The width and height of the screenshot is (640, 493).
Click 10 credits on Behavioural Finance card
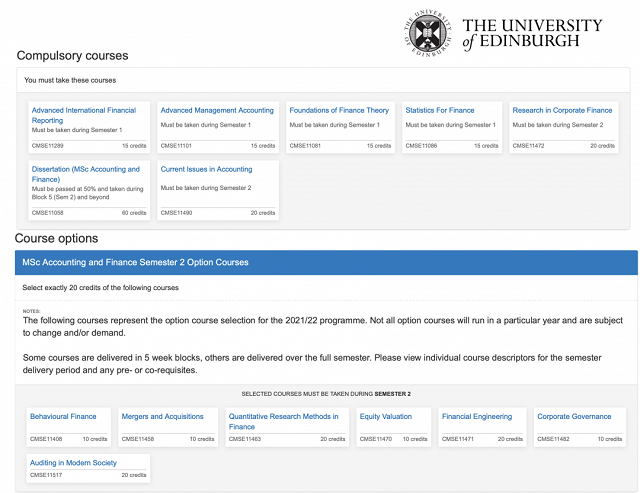click(95, 439)
